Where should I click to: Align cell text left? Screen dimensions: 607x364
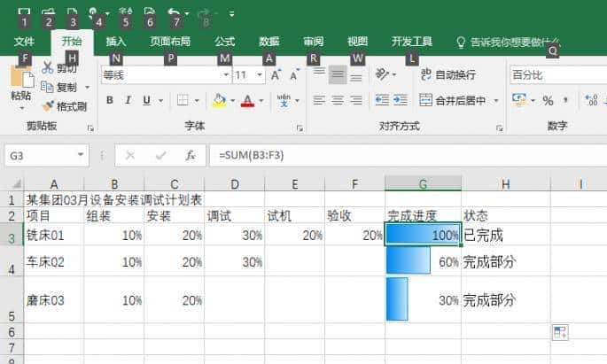(x=319, y=101)
